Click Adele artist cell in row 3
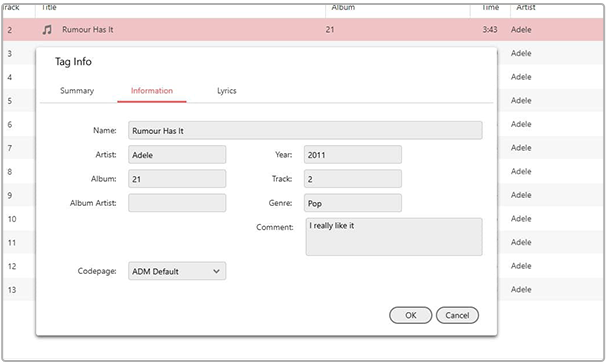This screenshot has width=608, height=364. click(x=521, y=53)
